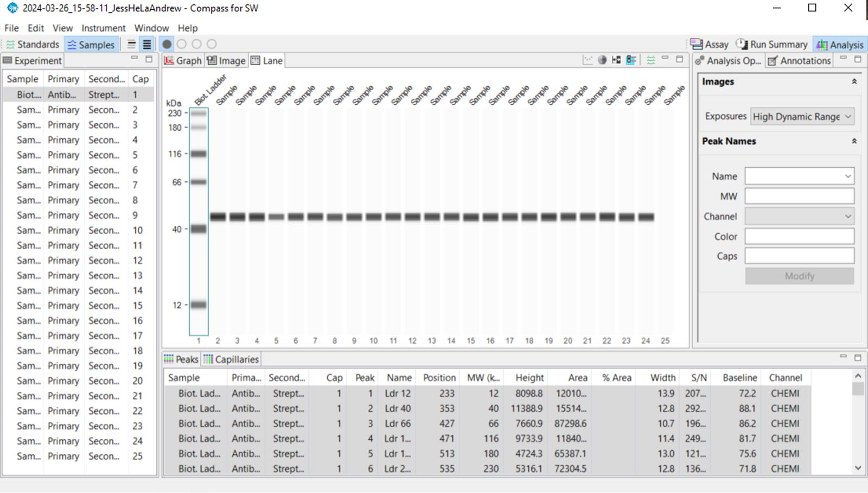This screenshot has height=493, width=868.
Task: Click the MW input field
Action: click(x=799, y=196)
